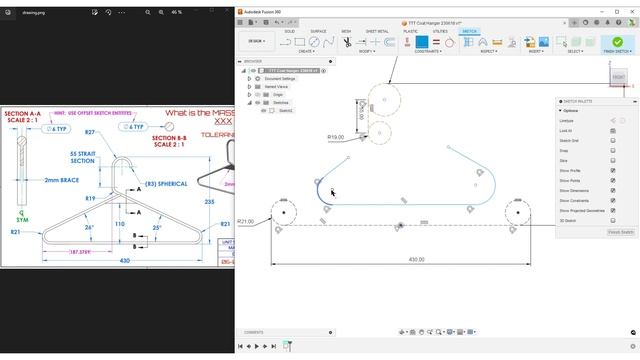Switch to the Sheet Metal tab
640x360 pixels.
(x=377, y=31)
